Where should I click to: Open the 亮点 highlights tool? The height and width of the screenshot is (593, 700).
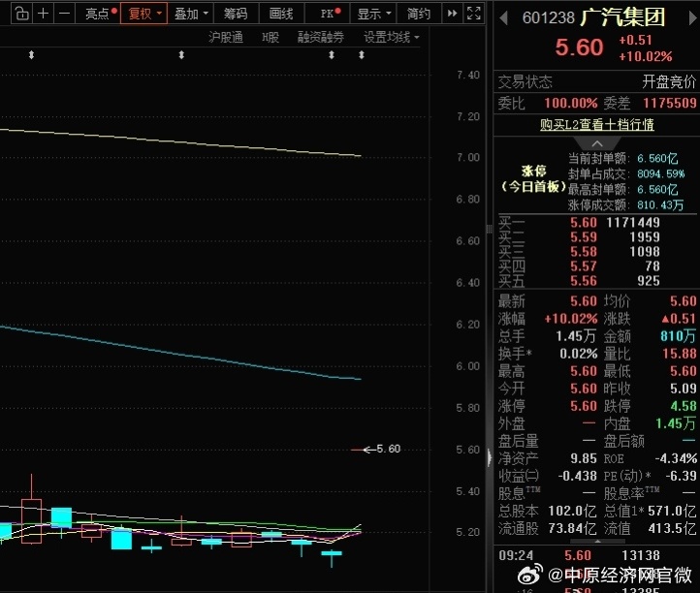pos(99,14)
